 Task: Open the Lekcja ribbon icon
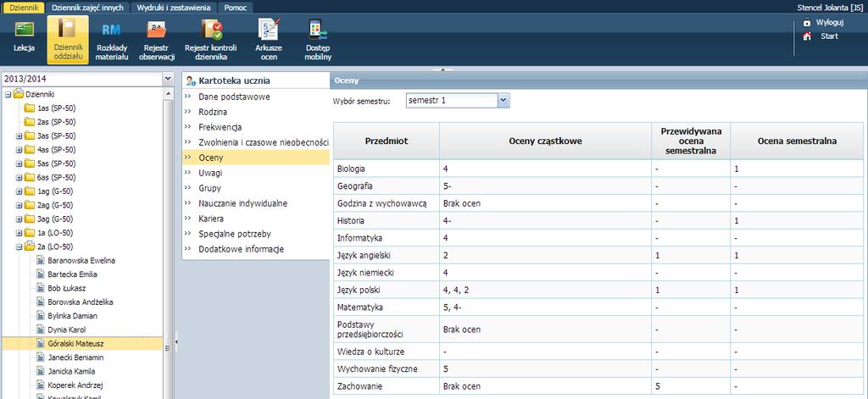tap(24, 30)
